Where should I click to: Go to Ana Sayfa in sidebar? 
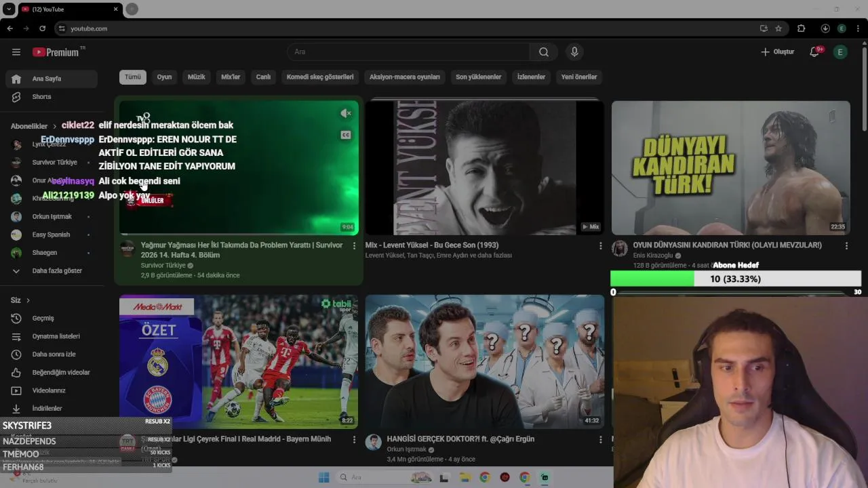tap(52, 79)
